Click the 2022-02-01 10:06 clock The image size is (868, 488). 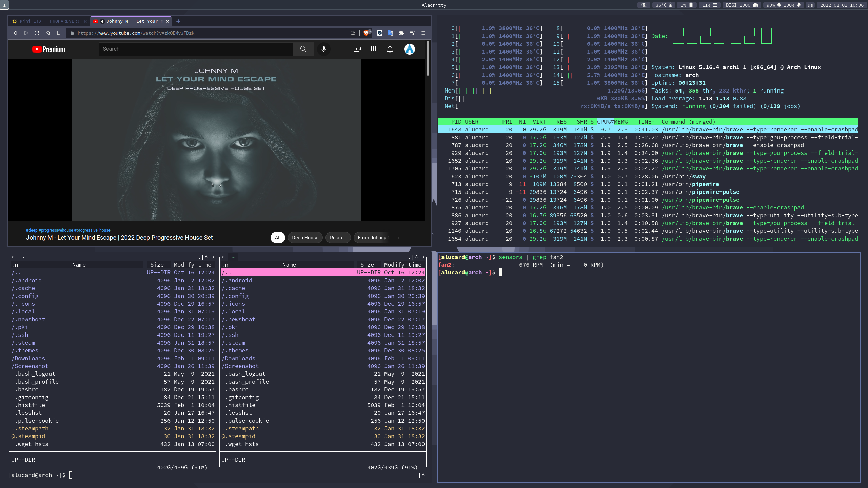tap(842, 5)
